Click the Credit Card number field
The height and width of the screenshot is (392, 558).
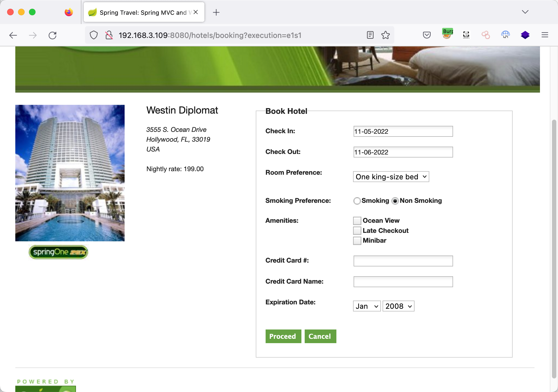403,261
